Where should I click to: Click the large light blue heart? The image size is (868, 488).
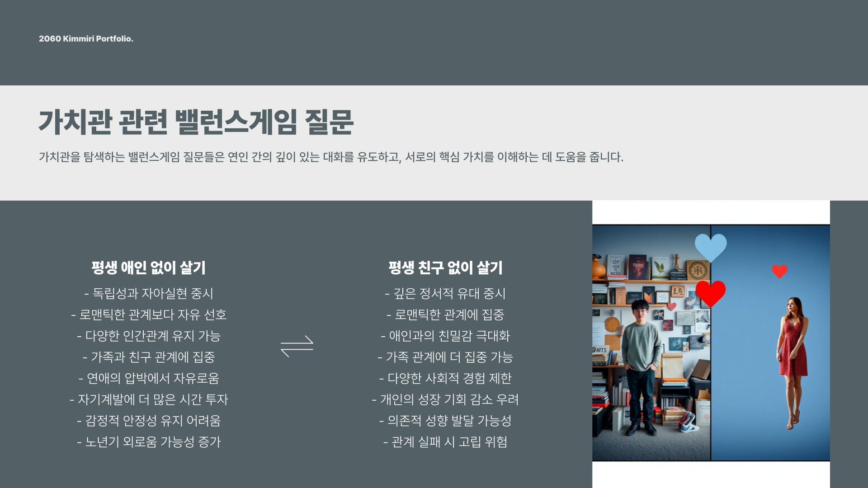710,246
